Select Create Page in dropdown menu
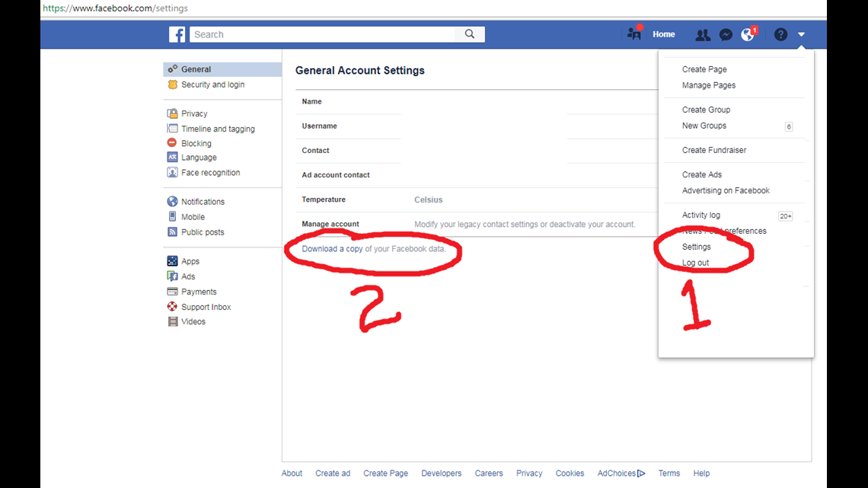The width and height of the screenshot is (868, 488). tap(704, 69)
